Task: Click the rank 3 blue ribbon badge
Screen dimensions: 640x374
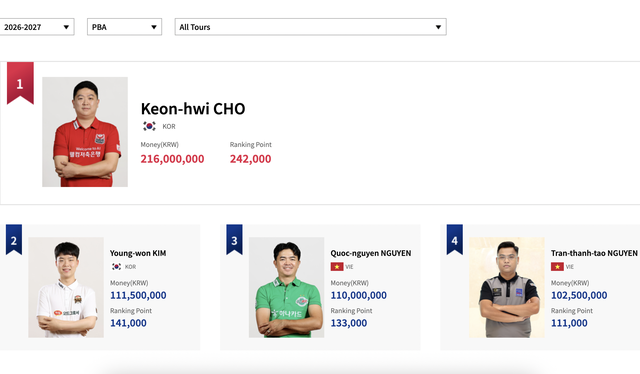Action: (234, 240)
